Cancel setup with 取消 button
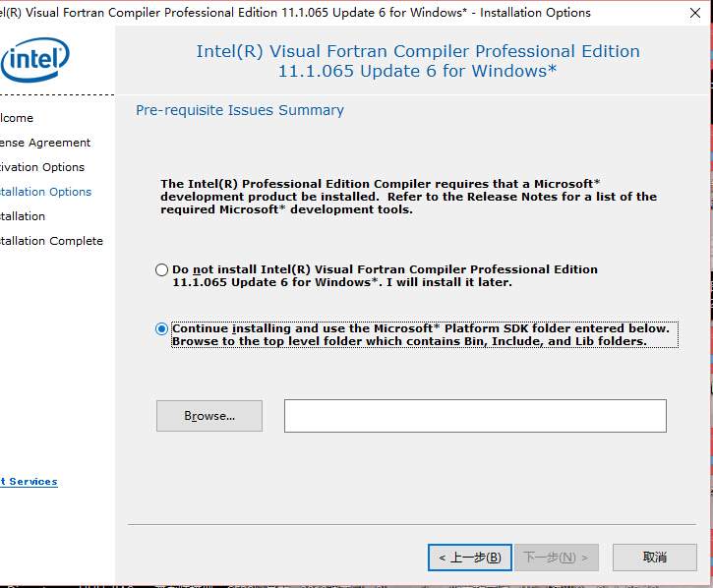Screen dimensions: 713x588 pyautogui.click(x=654, y=558)
